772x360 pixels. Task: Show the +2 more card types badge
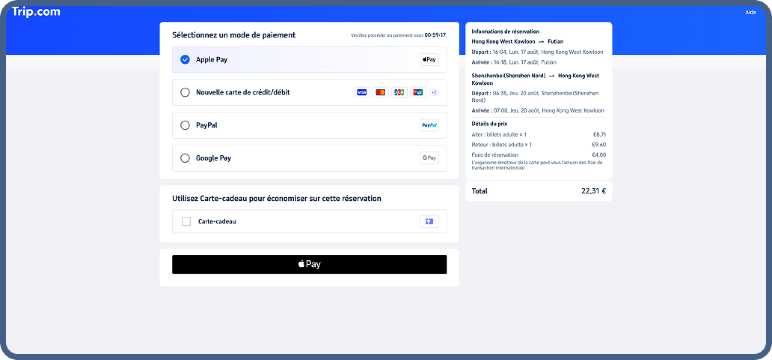(x=434, y=93)
